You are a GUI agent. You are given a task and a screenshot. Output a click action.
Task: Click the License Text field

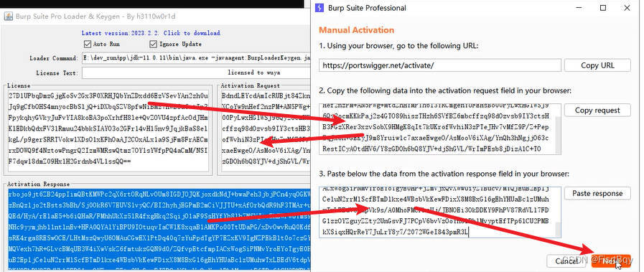[196, 72]
